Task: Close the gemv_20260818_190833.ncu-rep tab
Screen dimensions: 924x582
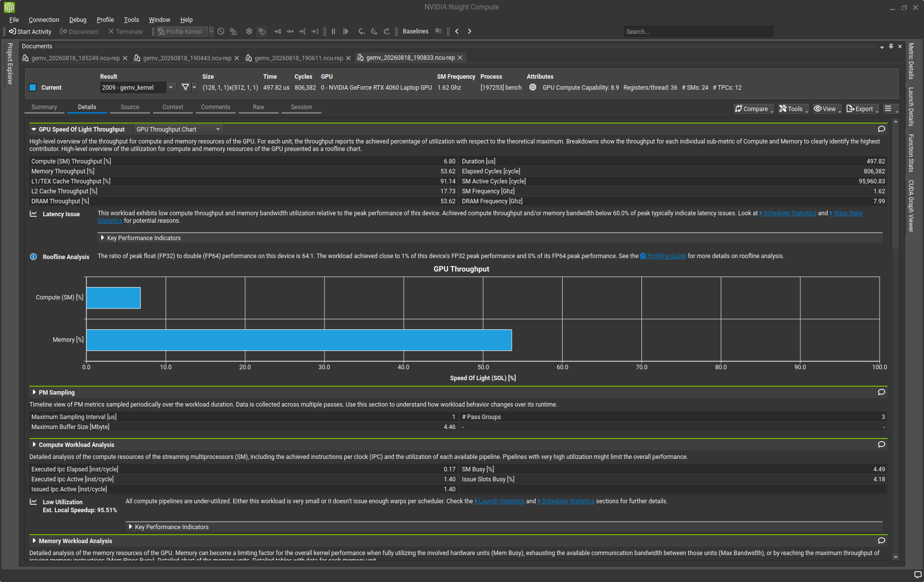Action: [460, 58]
